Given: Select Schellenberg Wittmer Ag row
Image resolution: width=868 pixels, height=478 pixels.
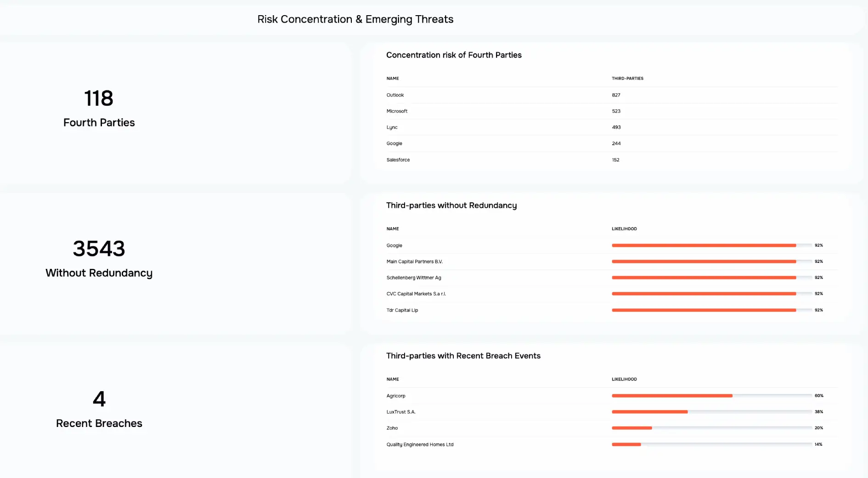Looking at the screenshot, I should tap(413, 278).
